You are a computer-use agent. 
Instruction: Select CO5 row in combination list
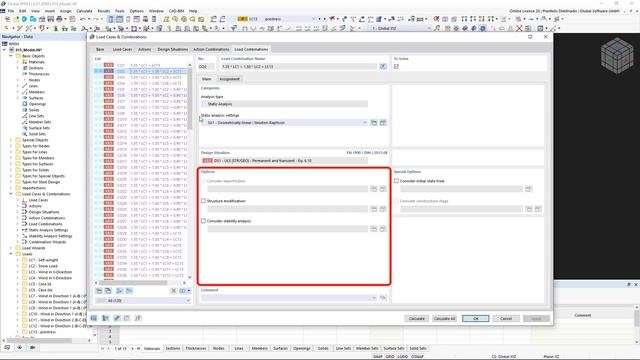[x=141, y=89]
